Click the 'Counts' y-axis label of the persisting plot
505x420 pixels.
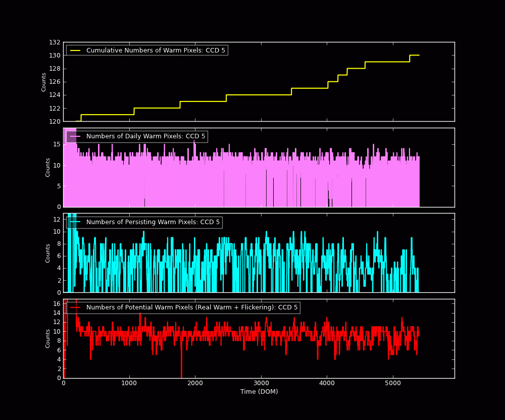tap(48, 253)
